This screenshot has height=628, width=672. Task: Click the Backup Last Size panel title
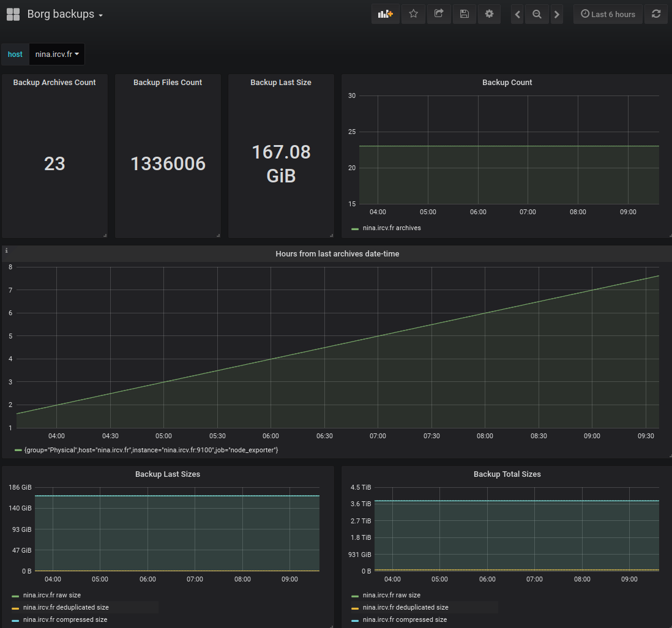[x=281, y=83]
